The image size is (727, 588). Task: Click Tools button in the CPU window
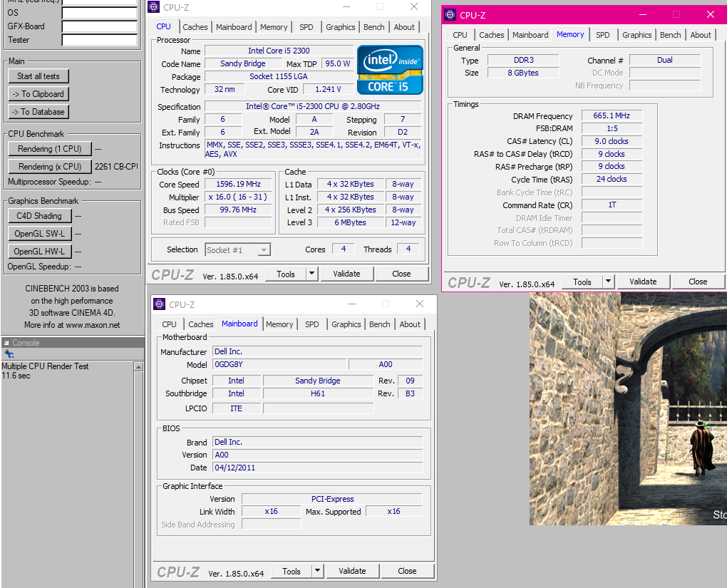(x=286, y=274)
